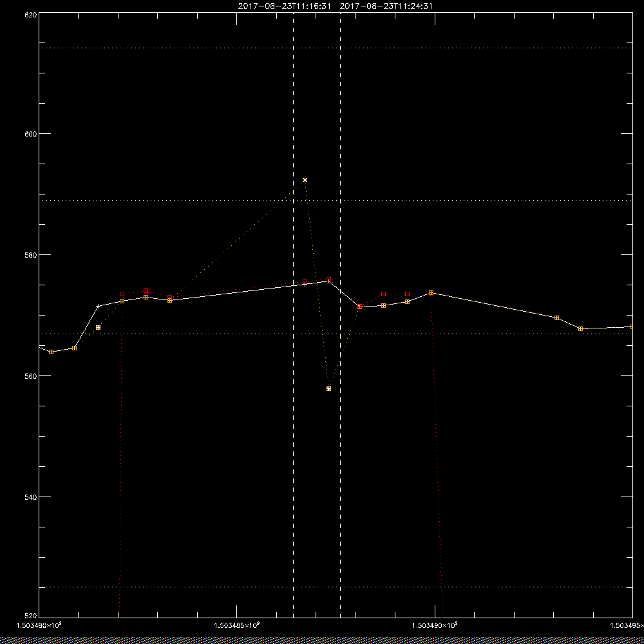Image resolution: width=644 pixels, height=644 pixels.
Task: Click the x-axis label 1.503485×10⁹
Action: pyautogui.click(x=237, y=625)
